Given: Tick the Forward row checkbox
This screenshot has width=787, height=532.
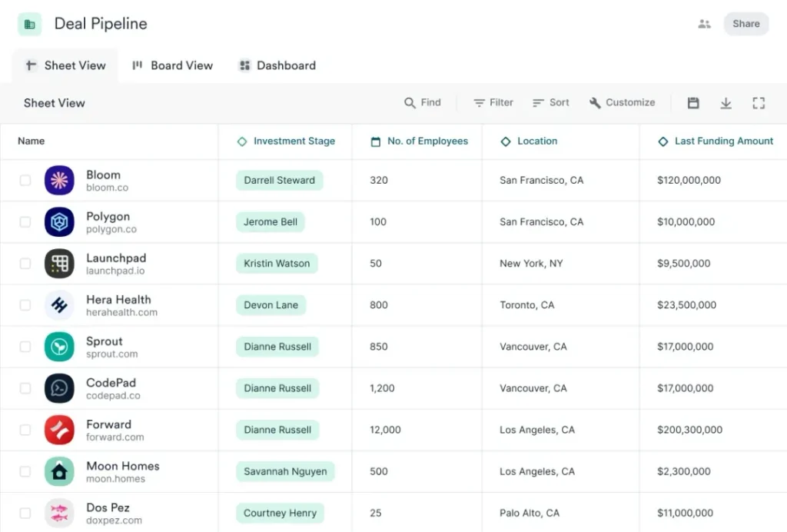Looking at the screenshot, I should pos(25,430).
